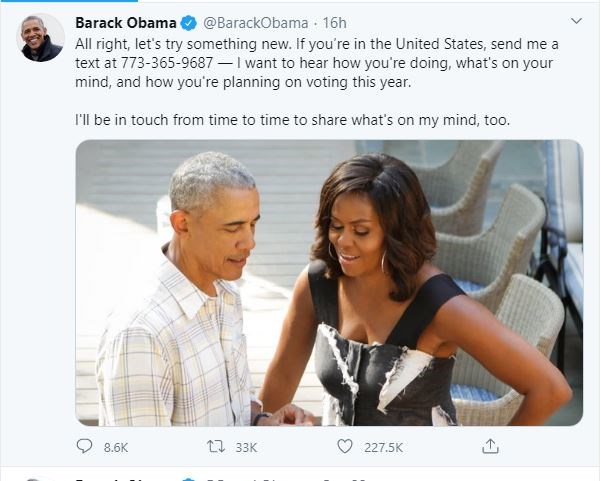Viewport: 601px width, 481px height.
Task: Click the 8.6K replies count
Action: pos(116,447)
